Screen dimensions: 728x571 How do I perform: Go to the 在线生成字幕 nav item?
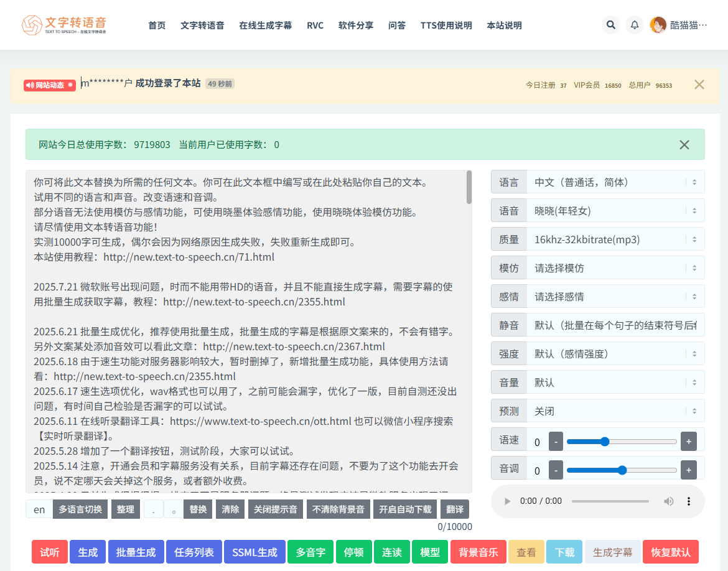tap(265, 26)
